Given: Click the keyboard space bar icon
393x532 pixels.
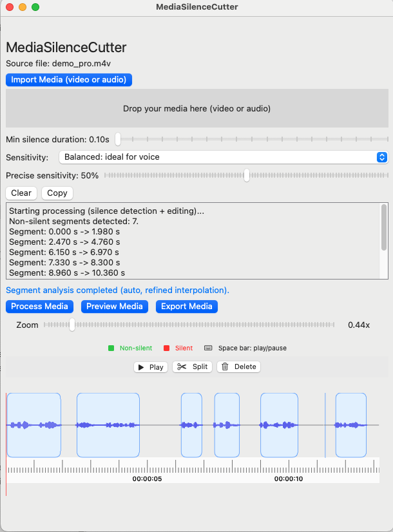Looking at the screenshot, I should 208,348.
